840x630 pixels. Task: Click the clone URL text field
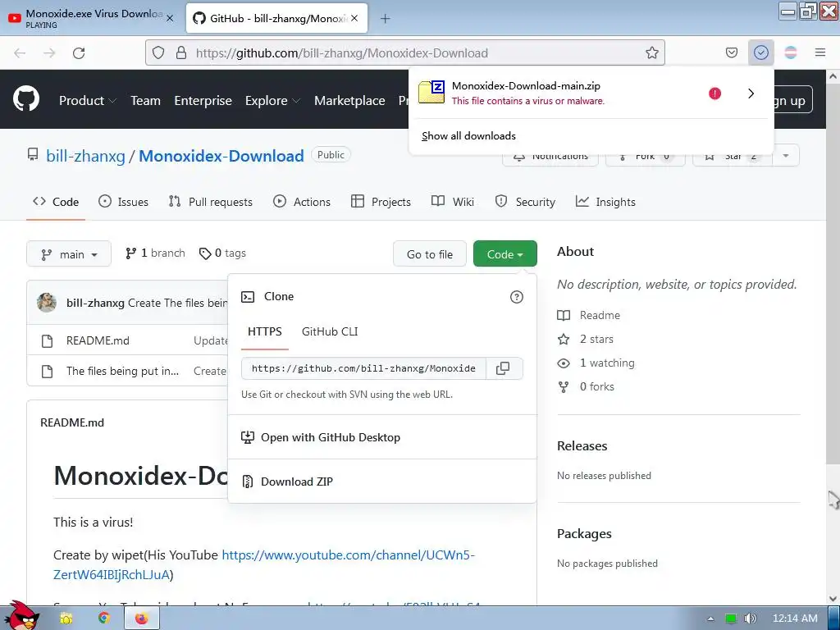click(363, 368)
